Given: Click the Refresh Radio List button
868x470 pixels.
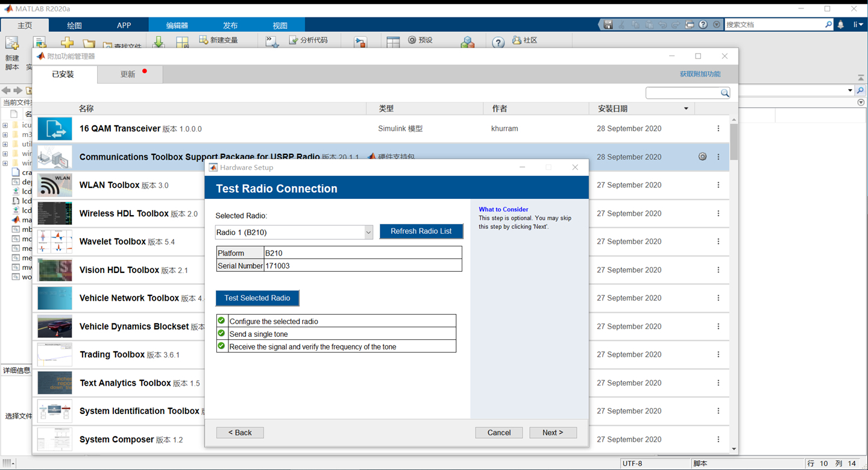Looking at the screenshot, I should pos(421,231).
